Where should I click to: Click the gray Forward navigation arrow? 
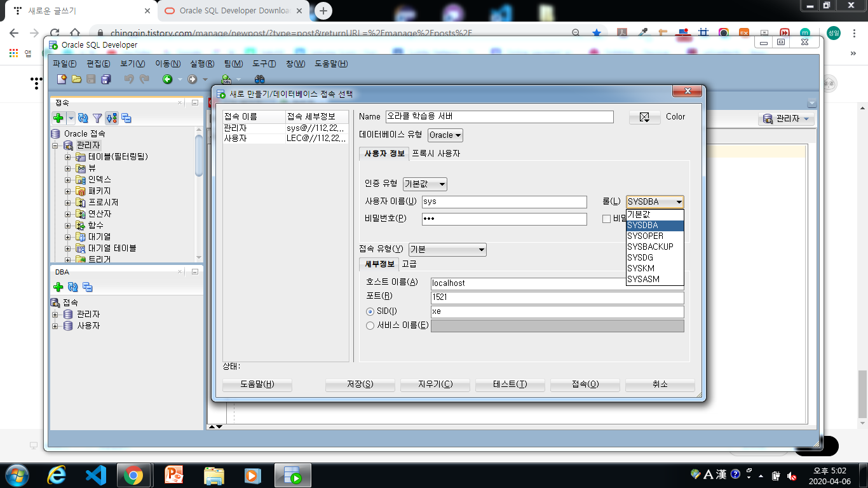192,79
